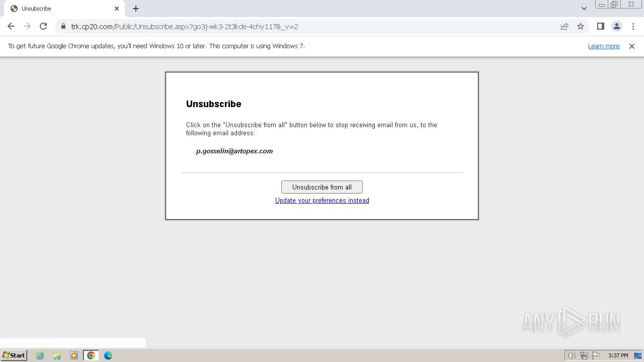
Task: Click the Unsubscribe heading
Action: [x=214, y=104]
